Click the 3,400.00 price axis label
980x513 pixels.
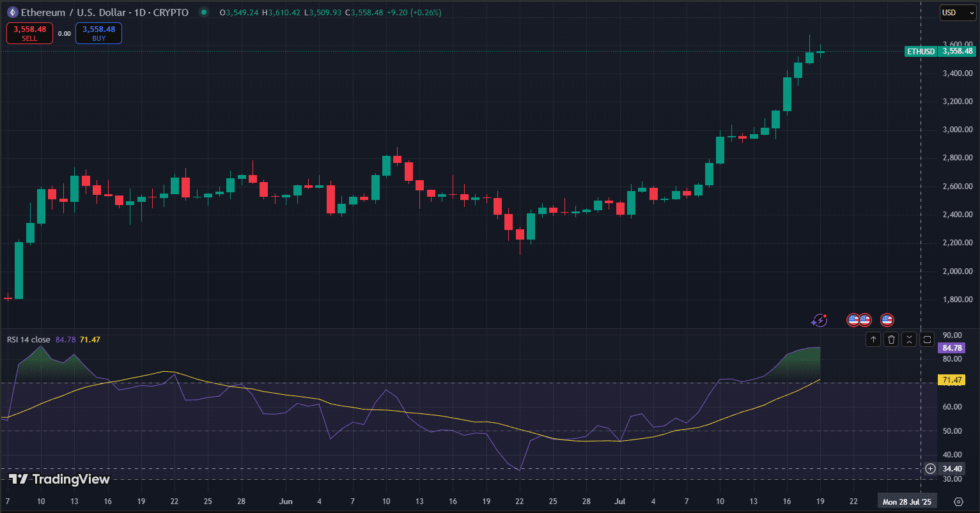tap(957, 73)
